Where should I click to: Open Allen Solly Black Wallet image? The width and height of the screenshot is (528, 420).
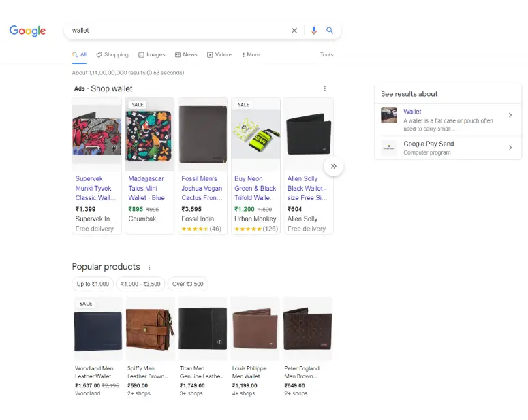(x=309, y=134)
